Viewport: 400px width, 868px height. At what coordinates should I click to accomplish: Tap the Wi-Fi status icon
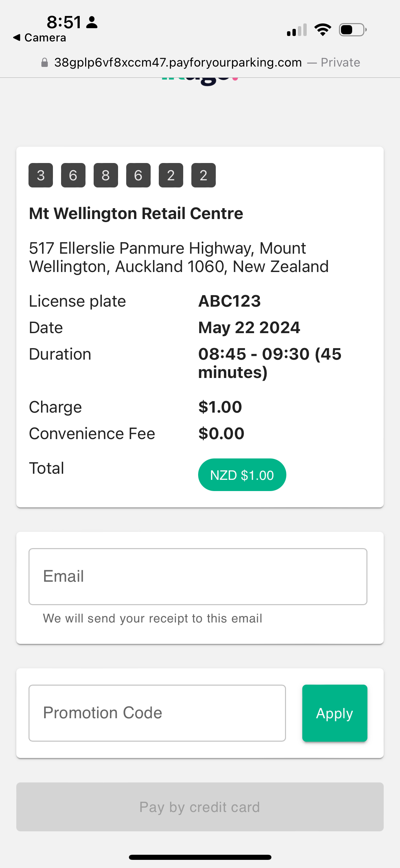[323, 30]
